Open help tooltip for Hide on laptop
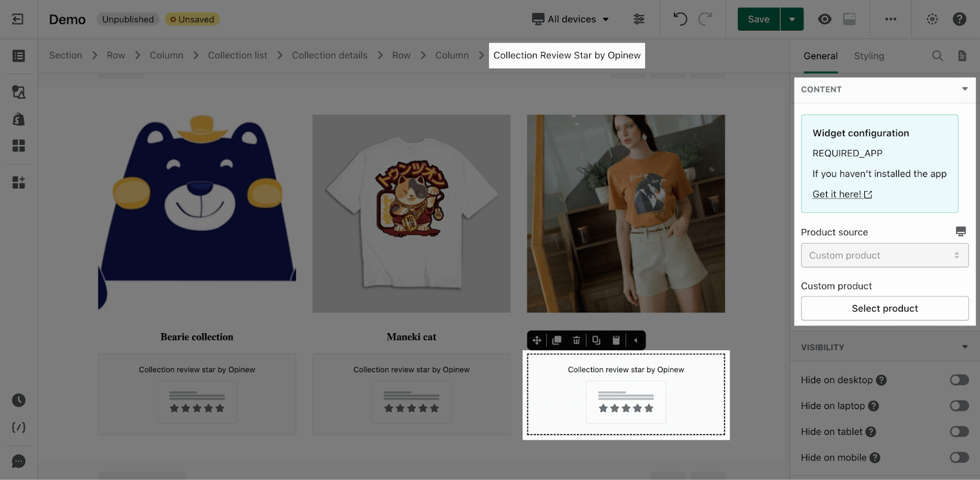Screen dimensions: 980x480 [x=873, y=406]
